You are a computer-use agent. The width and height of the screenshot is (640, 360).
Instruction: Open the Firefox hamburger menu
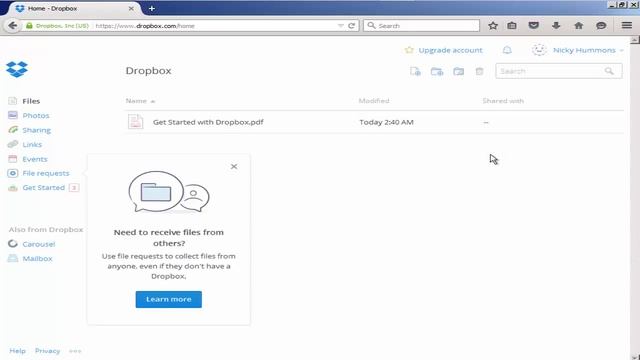pos(627,26)
